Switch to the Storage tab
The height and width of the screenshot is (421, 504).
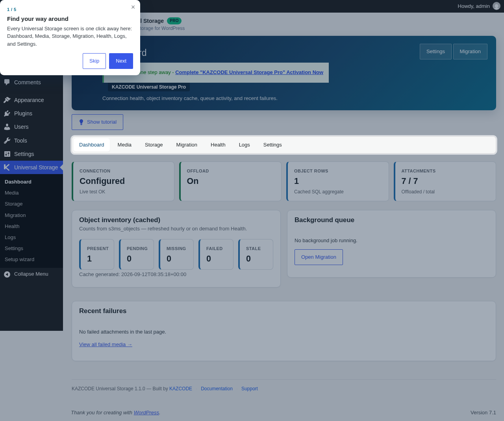tap(154, 145)
